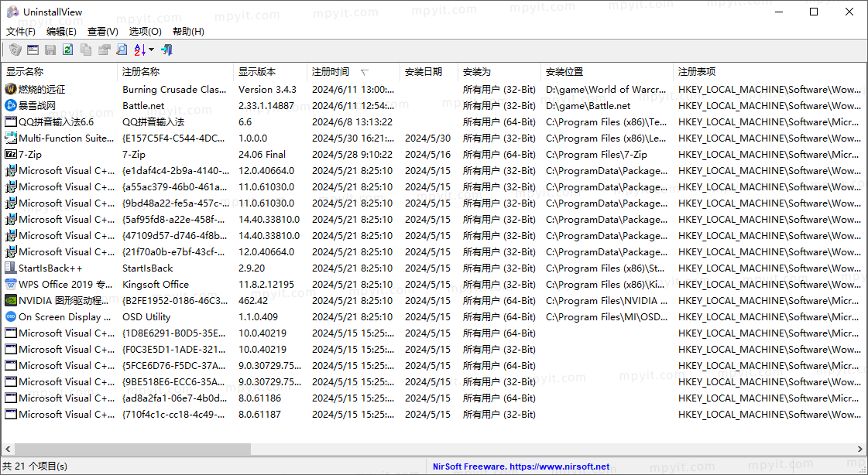Refresh the installed programs list
The width and height of the screenshot is (868, 475).
67,50
